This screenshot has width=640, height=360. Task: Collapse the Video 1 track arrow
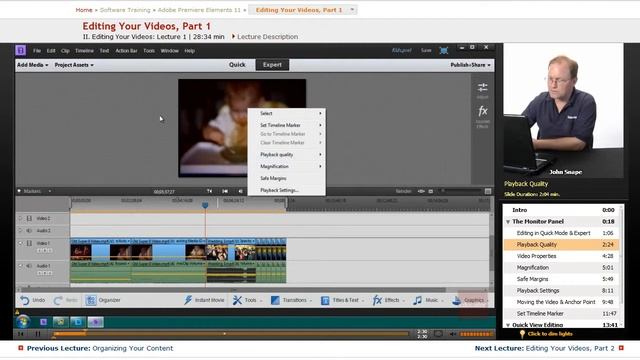coord(20,243)
